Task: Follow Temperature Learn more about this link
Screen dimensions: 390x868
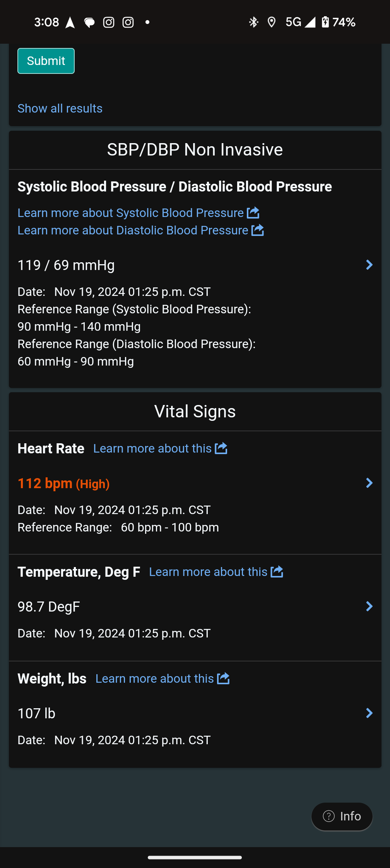Action: coord(208,572)
